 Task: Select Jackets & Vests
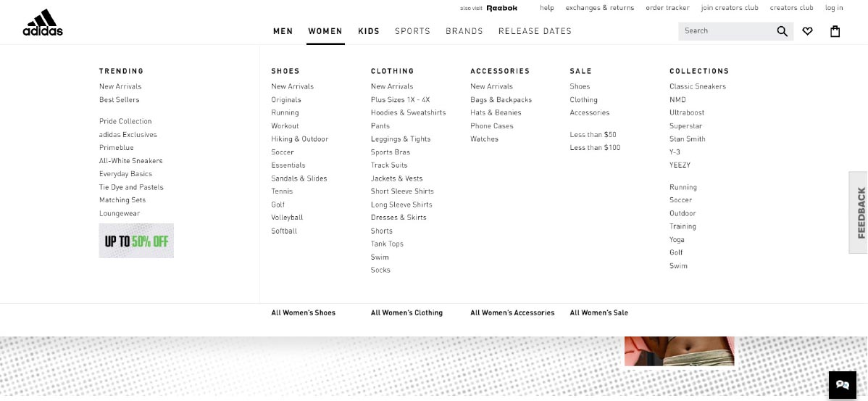click(x=396, y=178)
